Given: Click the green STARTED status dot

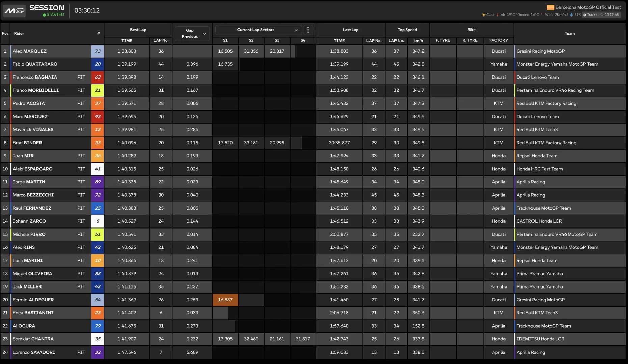Looking at the screenshot, I should pyautogui.click(x=44, y=15).
